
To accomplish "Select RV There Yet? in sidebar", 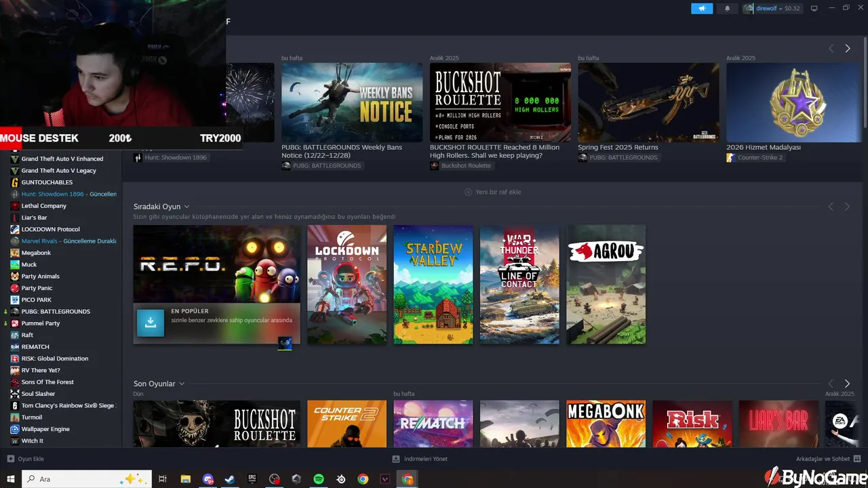I will (x=41, y=370).
